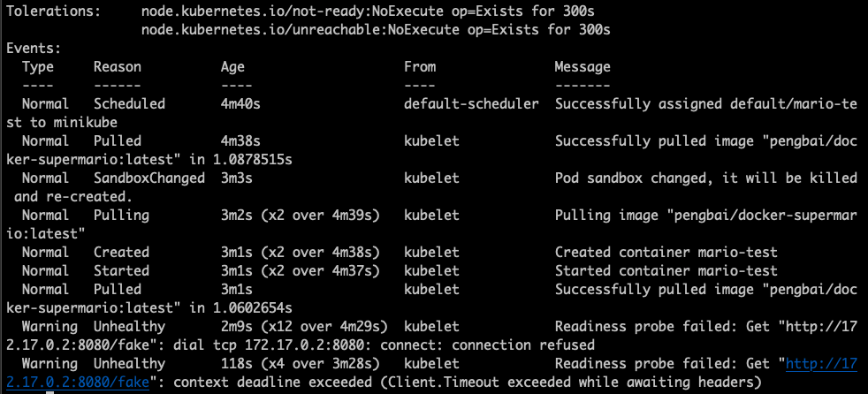Click the Reason column header
The image size is (868, 394).
point(118,67)
